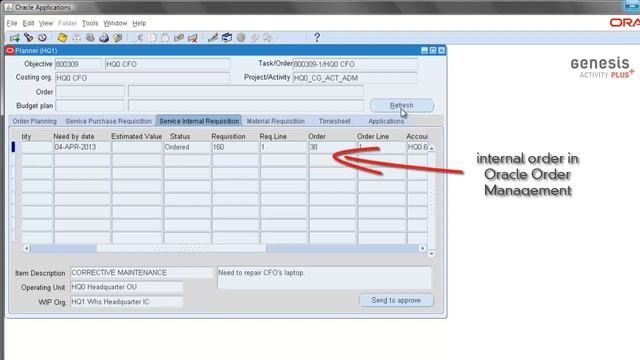The height and width of the screenshot is (360, 640).
Task: Click the Switch Responsibilities toolbar icon
Action: [90, 38]
